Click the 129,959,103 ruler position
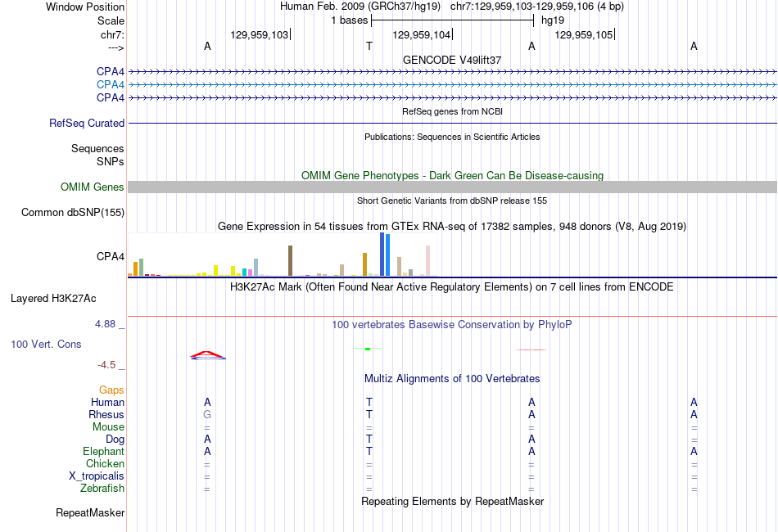 coord(259,34)
